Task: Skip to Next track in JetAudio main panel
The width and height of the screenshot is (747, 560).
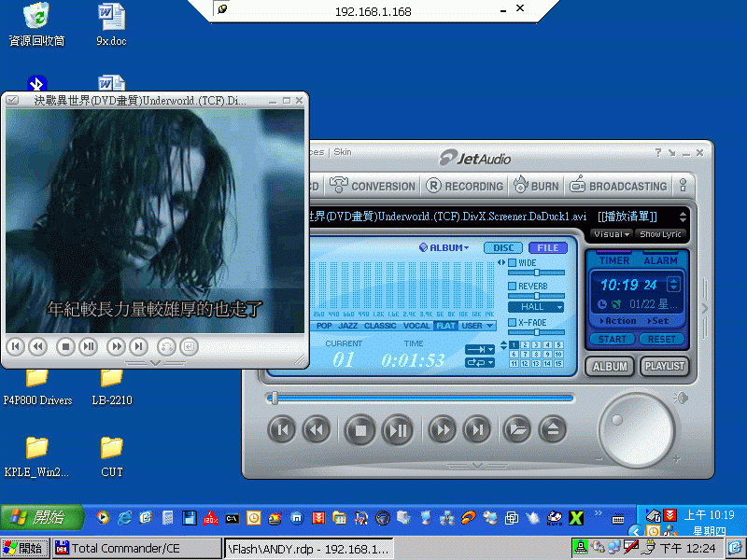Action: [x=477, y=430]
